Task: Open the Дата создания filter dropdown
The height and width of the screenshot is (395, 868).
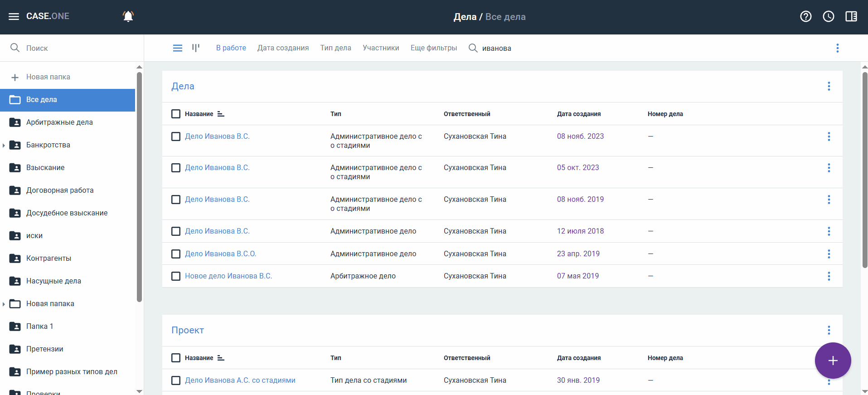Action: 283,48
